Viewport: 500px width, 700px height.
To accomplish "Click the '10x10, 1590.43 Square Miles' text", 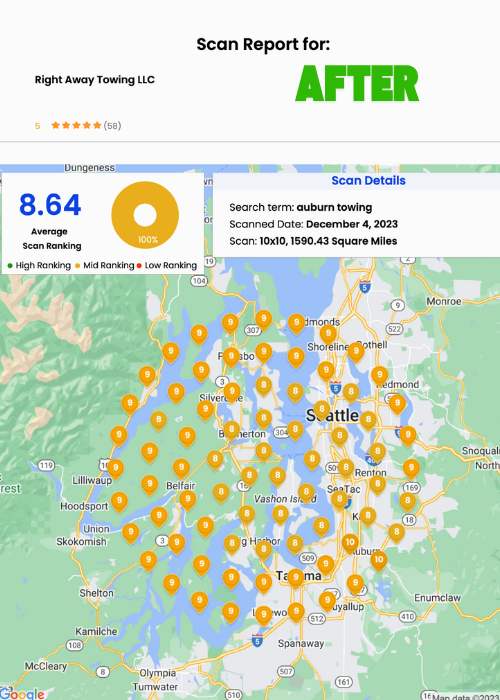I will point(328,241).
